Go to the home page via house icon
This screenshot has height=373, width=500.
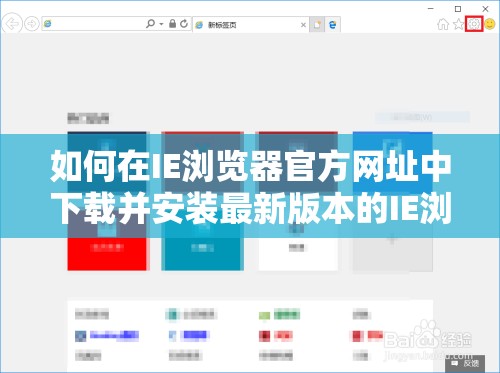443,24
